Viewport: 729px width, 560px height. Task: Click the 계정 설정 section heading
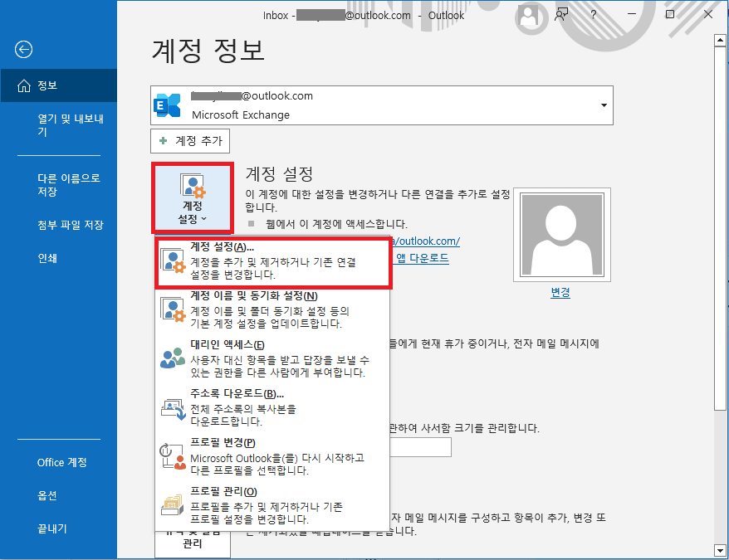(280, 174)
